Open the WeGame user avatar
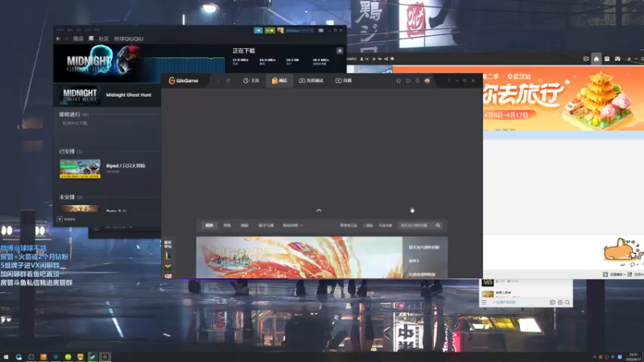 pyautogui.click(x=427, y=80)
